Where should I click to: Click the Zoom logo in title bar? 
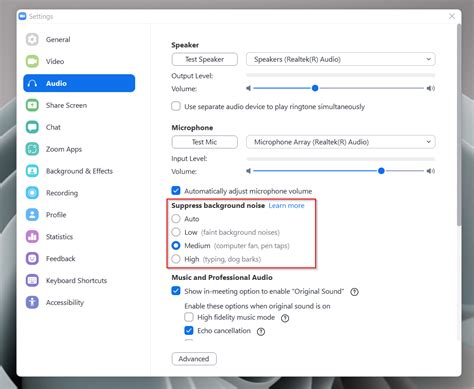click(22, 16)
